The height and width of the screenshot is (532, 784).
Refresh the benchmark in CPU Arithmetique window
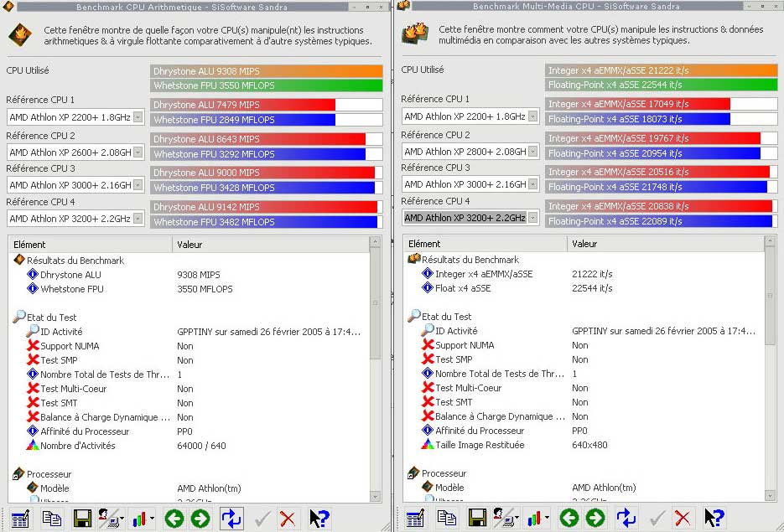pos(231,519)
